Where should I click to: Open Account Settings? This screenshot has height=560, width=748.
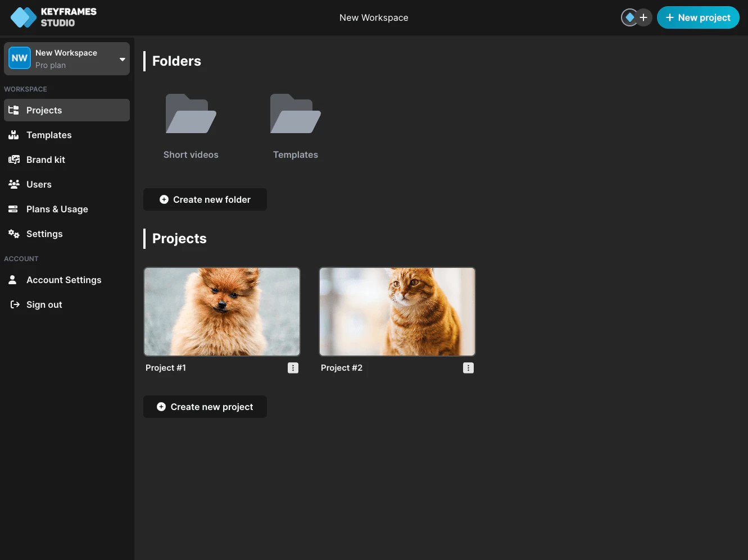tap(64, 280)
